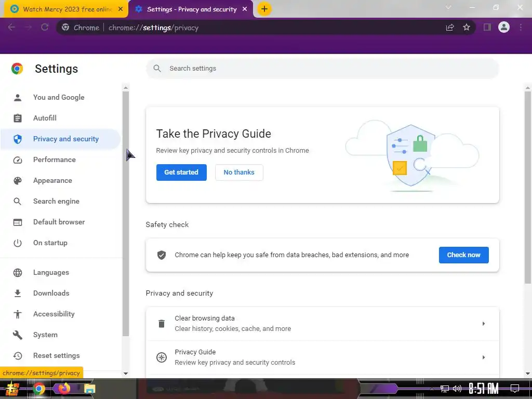The image size is (532, 399).
Task: Open the Windows Start button
Action: pos(12,389)
